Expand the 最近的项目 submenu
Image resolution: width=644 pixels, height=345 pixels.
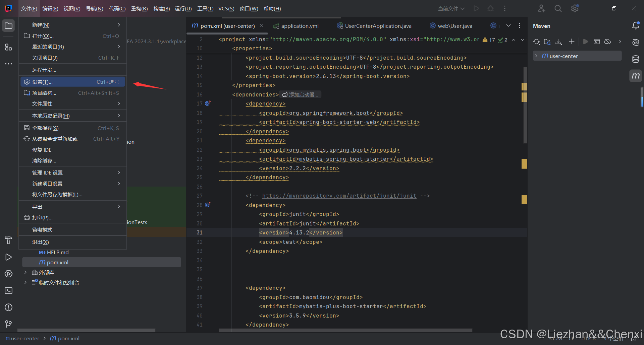point(73,47)
